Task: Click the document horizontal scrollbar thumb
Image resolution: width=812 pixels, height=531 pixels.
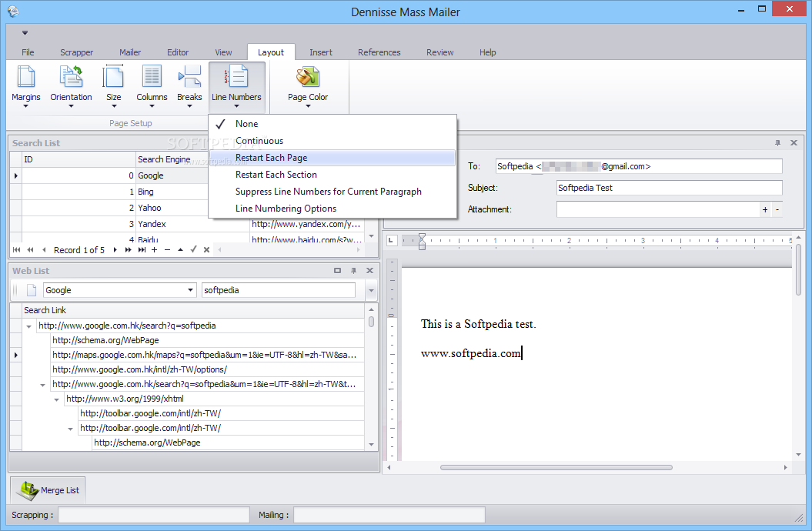Action: pyautogui.click(x=556, y=467)
